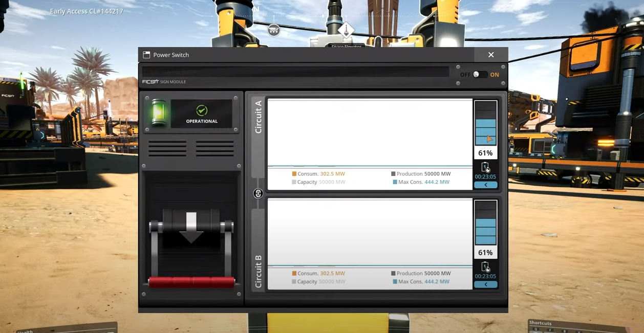Click Circuit B 61% battery percentage

coord(485,253)
